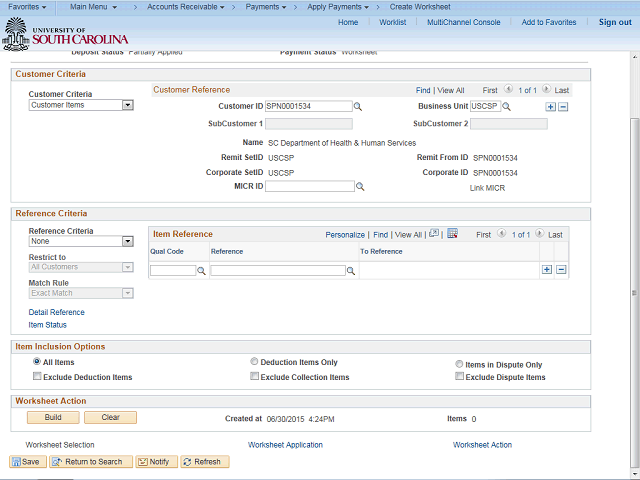Expand Favorites menu
640x480 pixels.
pos(27,7)
